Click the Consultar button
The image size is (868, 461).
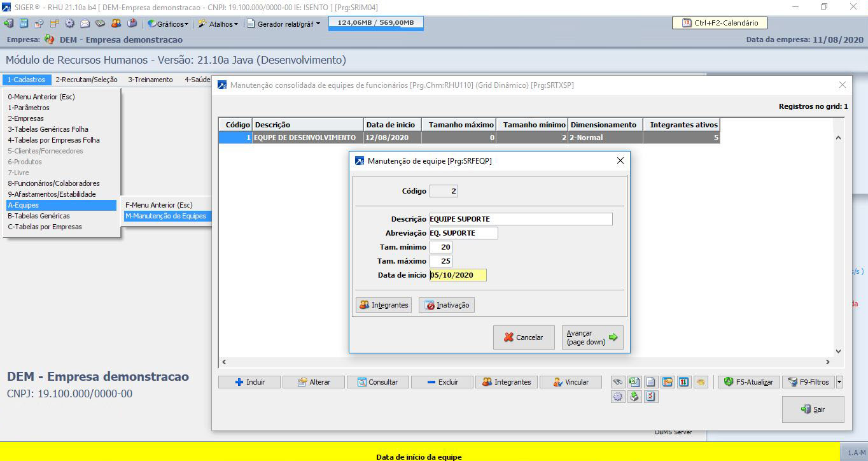tap(378, 382)
